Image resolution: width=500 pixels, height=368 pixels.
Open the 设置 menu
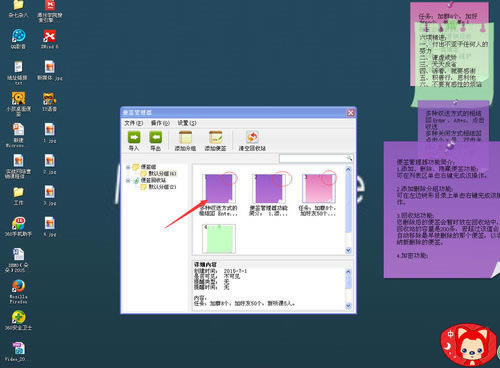[187, 123]
